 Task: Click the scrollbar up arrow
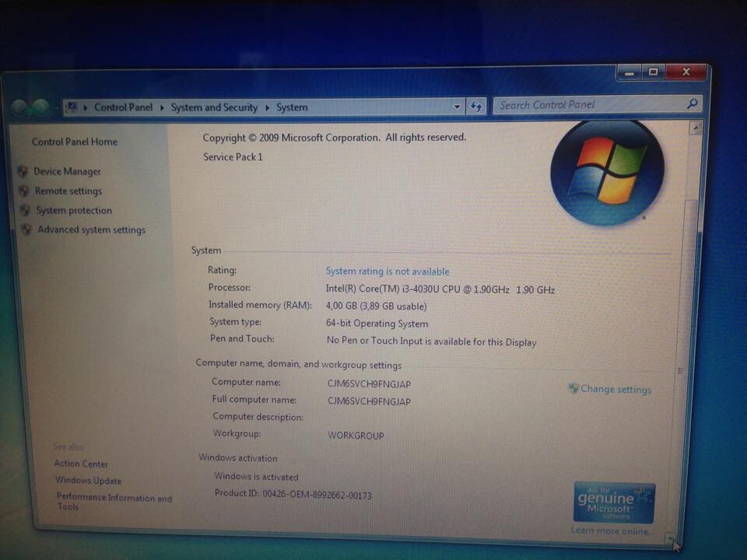[x=695, y=128]
